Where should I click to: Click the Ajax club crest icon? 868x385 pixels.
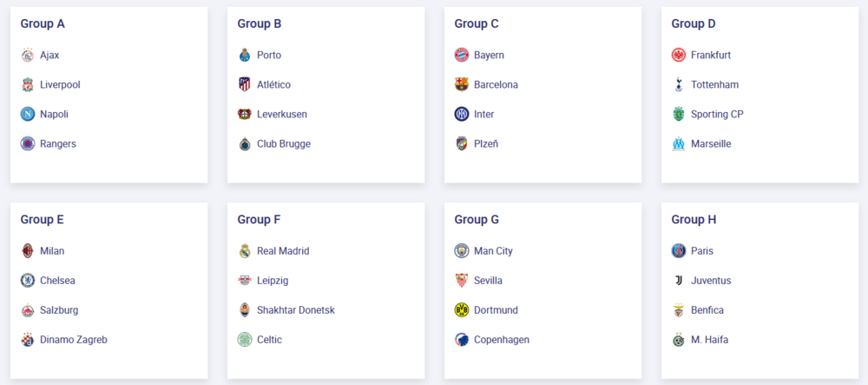point(28,56)
